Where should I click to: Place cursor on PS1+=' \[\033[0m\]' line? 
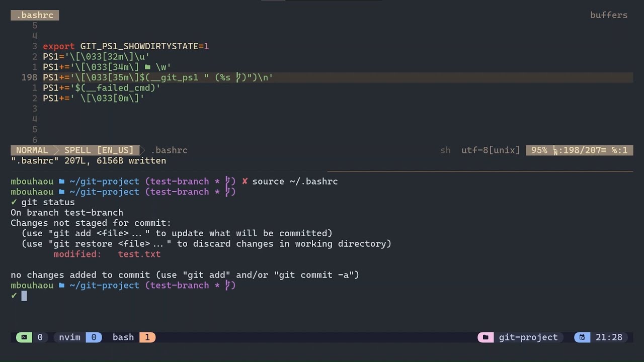pos(94,98)
